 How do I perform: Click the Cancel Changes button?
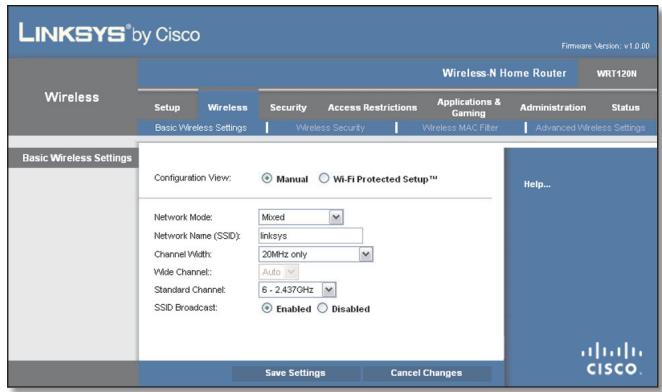tap(426, 373)
